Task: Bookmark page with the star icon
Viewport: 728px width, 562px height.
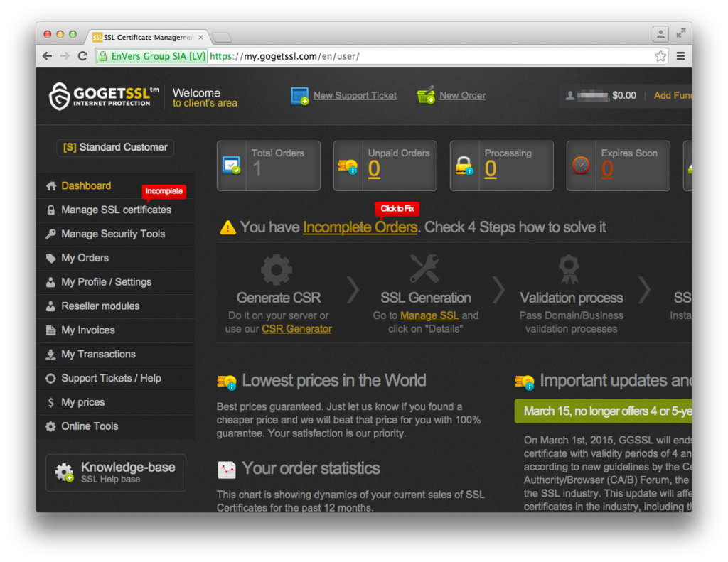Action: (x=660, y=56)
